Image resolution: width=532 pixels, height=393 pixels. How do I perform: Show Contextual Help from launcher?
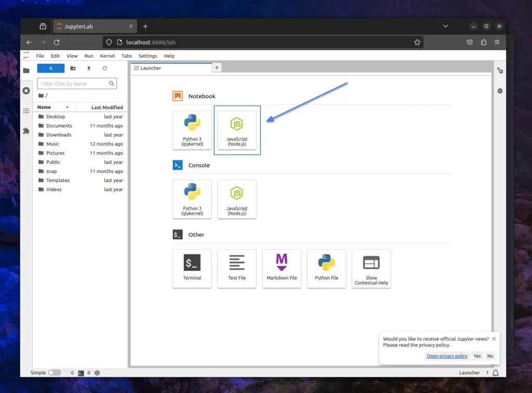pyautogui.click(x=371, y=268)
